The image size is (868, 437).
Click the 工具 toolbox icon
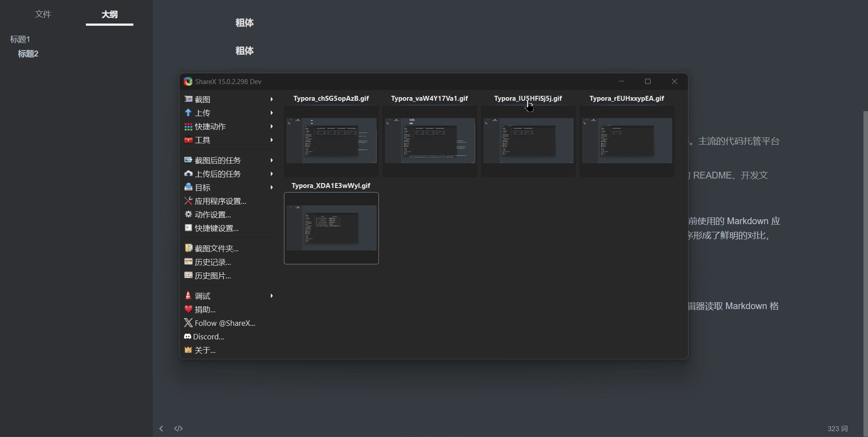(189, 140)
